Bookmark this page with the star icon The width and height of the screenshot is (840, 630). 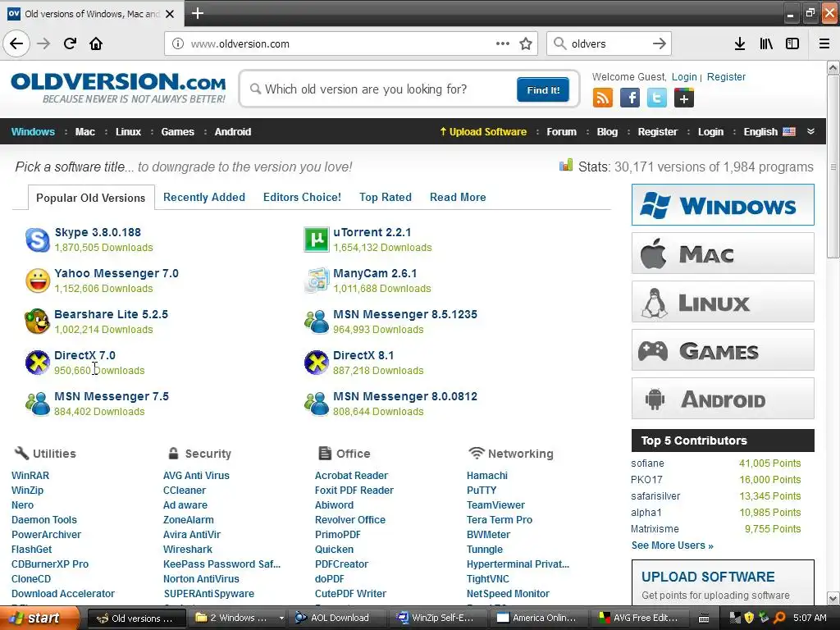pos(526,43)
